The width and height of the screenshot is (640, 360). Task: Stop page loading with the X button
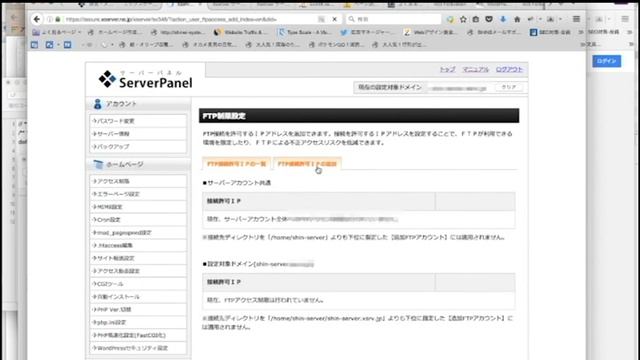point(334,19)
